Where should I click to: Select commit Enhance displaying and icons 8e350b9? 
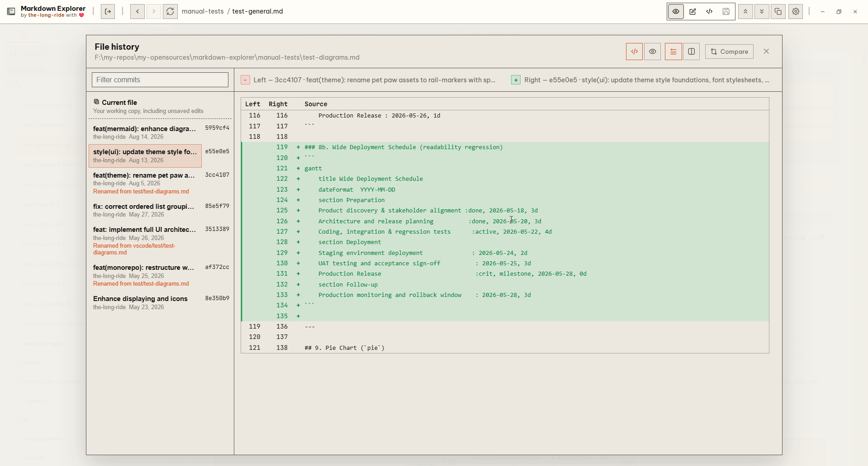[160, 302]
